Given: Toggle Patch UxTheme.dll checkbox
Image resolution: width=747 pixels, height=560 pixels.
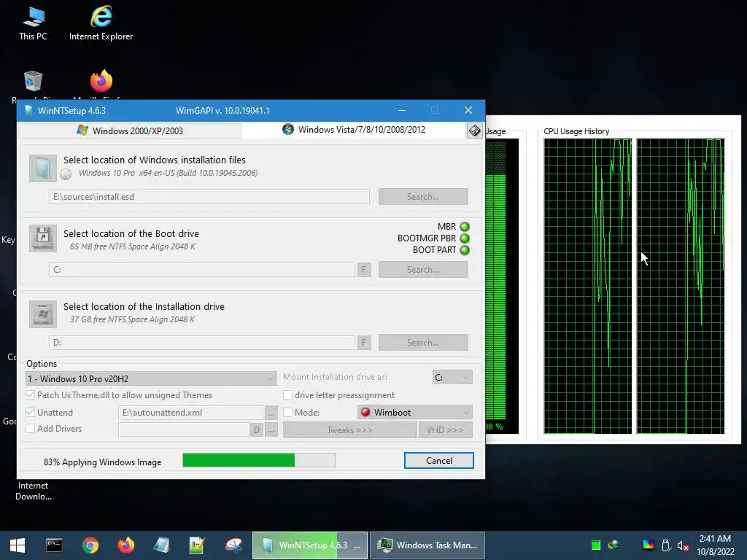Looking at the screenshot, I should [31, 394].
